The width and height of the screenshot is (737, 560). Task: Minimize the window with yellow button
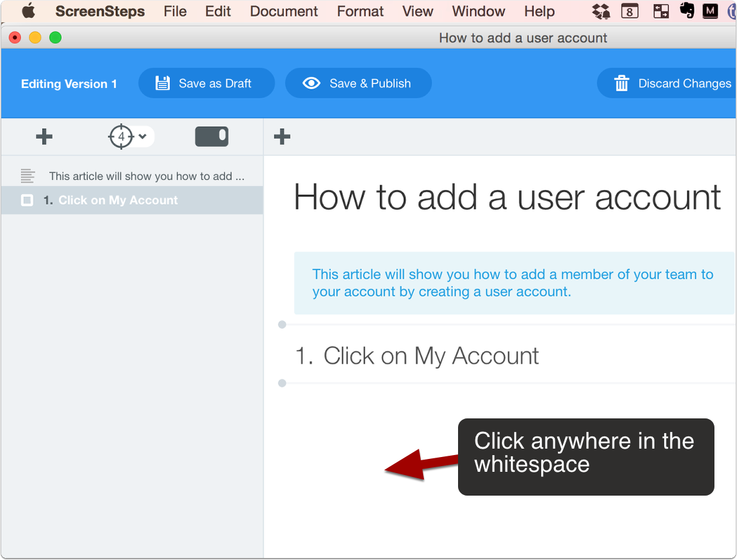tap(35, 37)
